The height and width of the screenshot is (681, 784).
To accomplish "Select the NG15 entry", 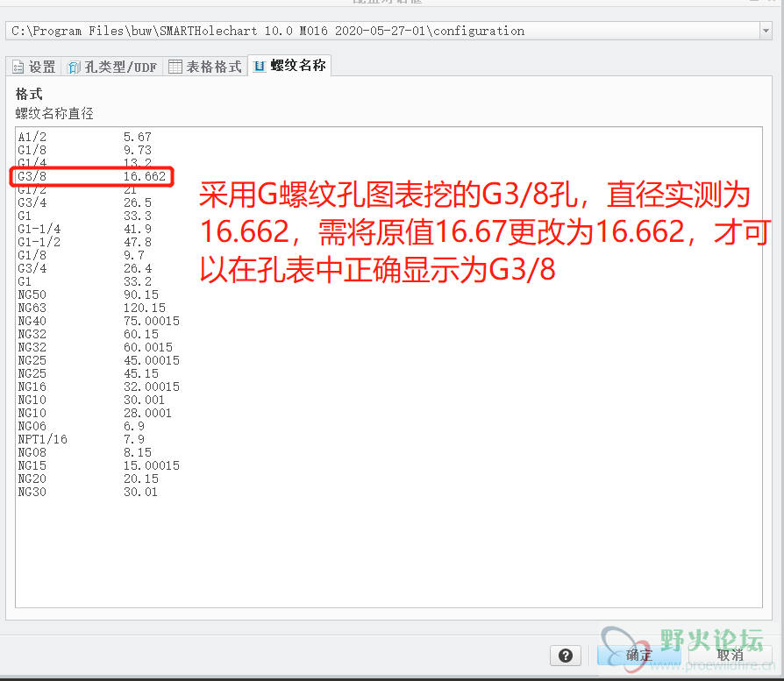I will click(x=32, y=465).
